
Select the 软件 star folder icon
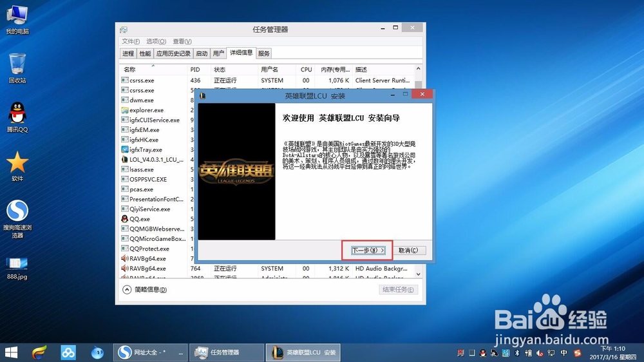[x=17, y=166]
